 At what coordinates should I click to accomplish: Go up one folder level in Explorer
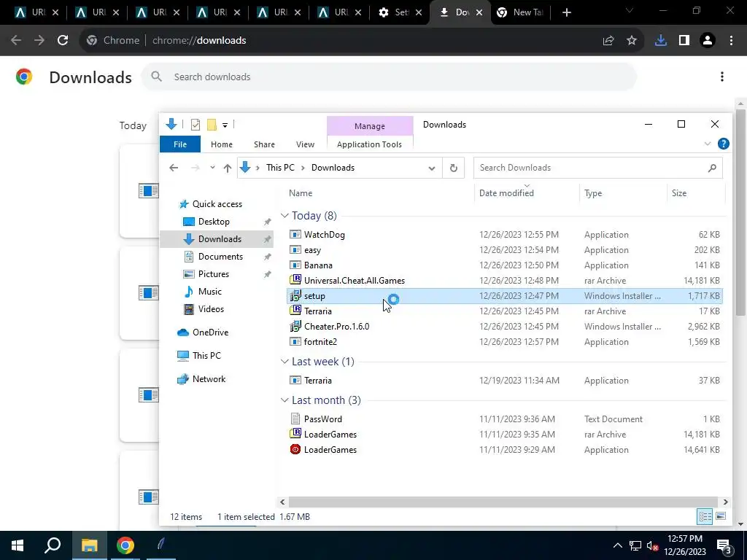tap(228, 168)
